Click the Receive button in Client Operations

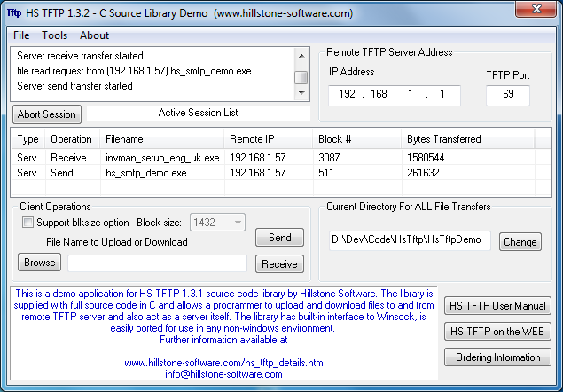279,264
